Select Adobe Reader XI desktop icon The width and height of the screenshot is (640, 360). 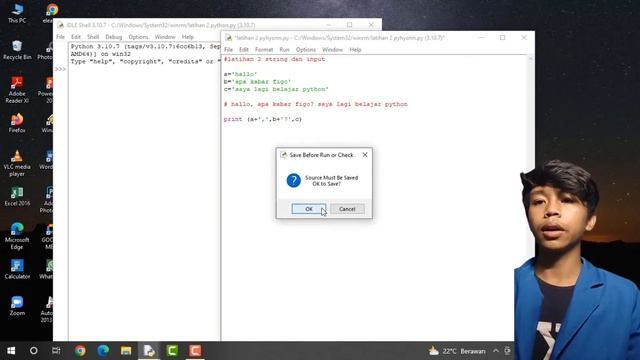17,90
